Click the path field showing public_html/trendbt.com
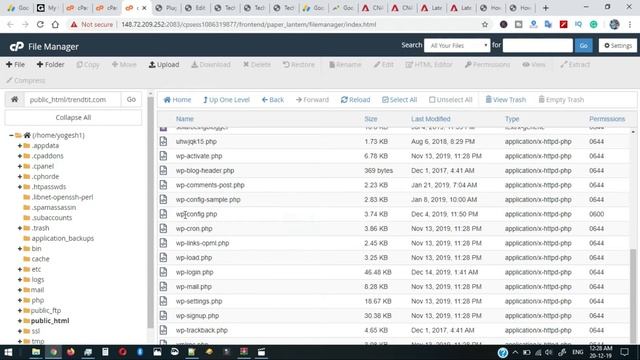640x360 pixels. coord(73,99)
